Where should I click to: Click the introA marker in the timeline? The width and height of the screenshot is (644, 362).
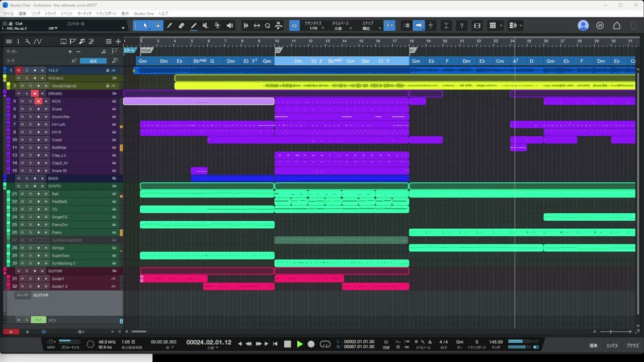click(146, 50)
